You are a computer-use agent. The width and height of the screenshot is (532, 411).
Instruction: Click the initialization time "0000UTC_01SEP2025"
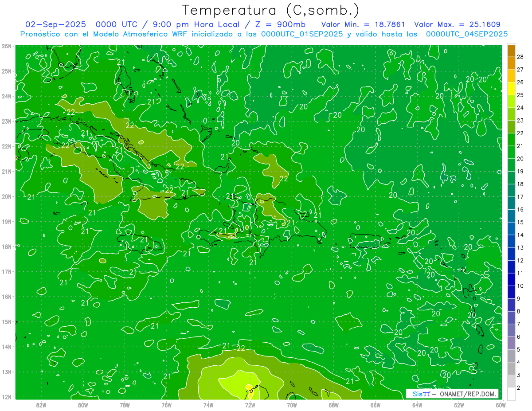(x=302, y=34)
